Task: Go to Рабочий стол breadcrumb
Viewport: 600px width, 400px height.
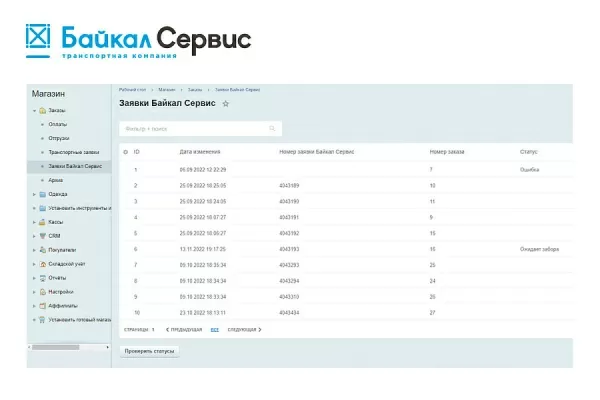Action: pyautogui.click(x=132, y=90)
